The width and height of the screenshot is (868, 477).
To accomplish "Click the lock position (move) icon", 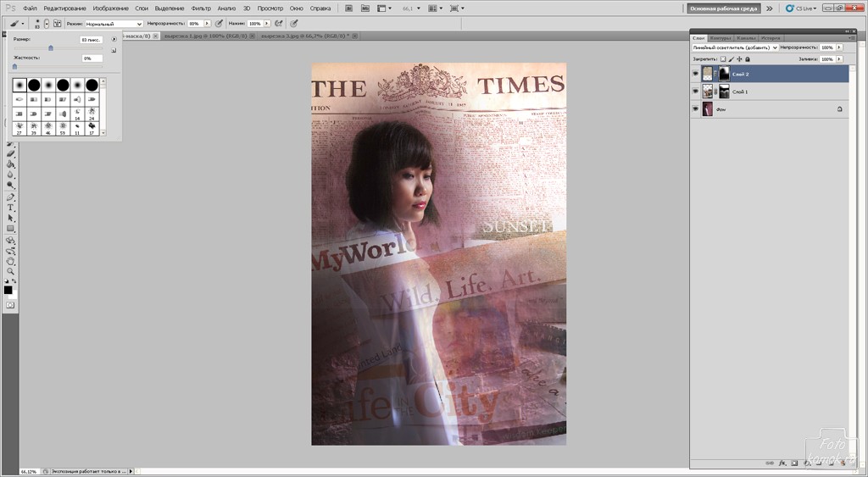I will click(739, 59).
